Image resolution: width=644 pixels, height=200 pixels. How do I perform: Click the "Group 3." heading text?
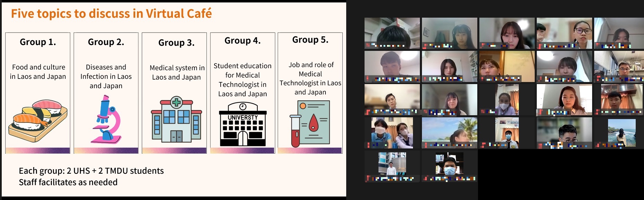[x=176, y=43]
